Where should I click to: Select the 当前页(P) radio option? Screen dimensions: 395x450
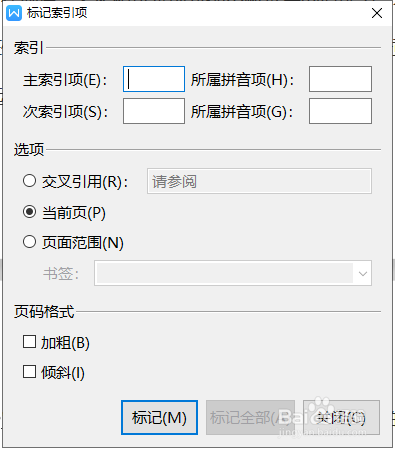pos(29,212)
